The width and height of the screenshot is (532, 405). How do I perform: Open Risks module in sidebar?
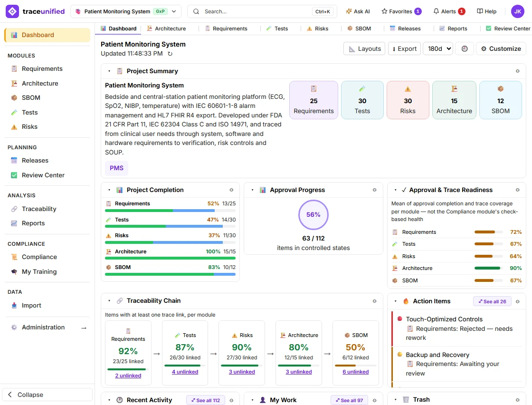tap(47, 127)
